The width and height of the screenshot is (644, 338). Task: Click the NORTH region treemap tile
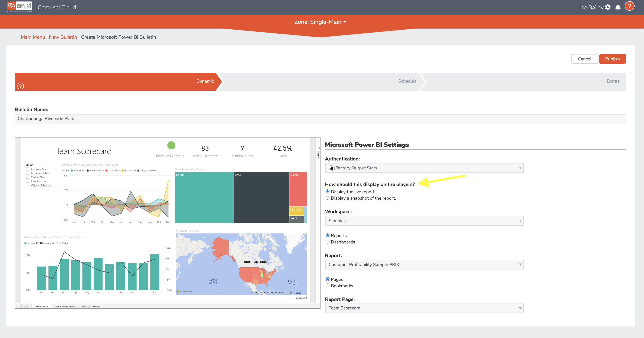click(x=204, y=198)
